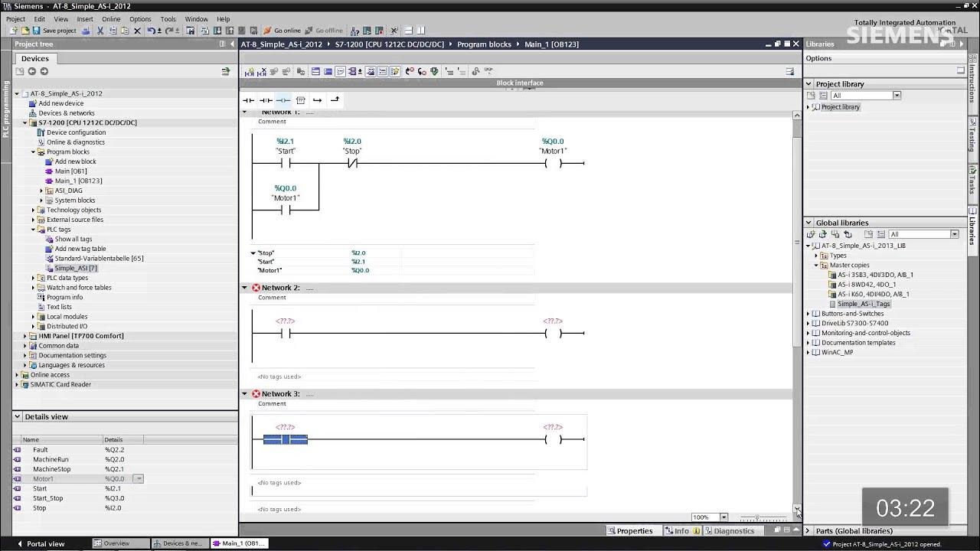This screenshot has width=980, height=551.
Task: Insert normally closed contact instruction
Action: tap(266, 100)
